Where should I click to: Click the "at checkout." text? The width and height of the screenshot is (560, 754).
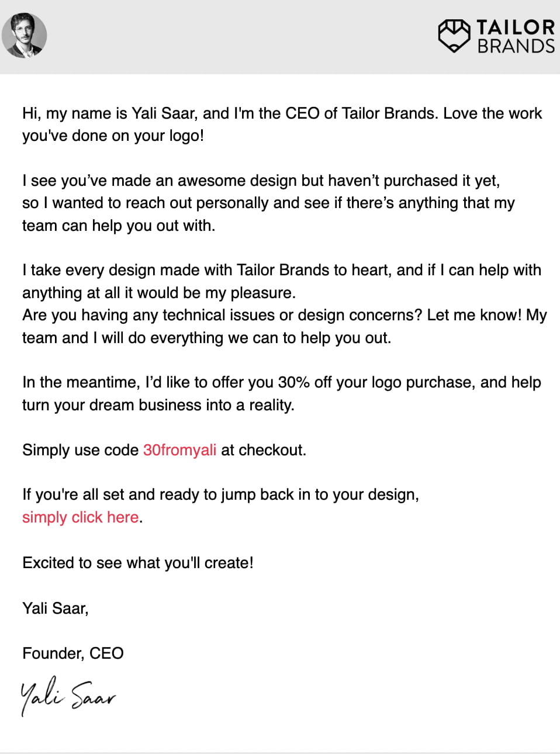pyautogui.click(x=264, y=450)
